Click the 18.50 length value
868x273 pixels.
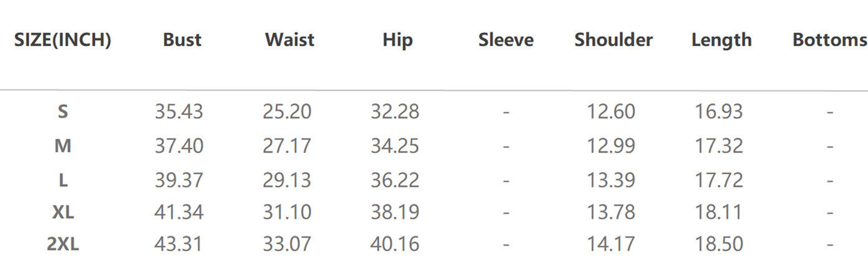pyautogui.click(x=719, y=244)
